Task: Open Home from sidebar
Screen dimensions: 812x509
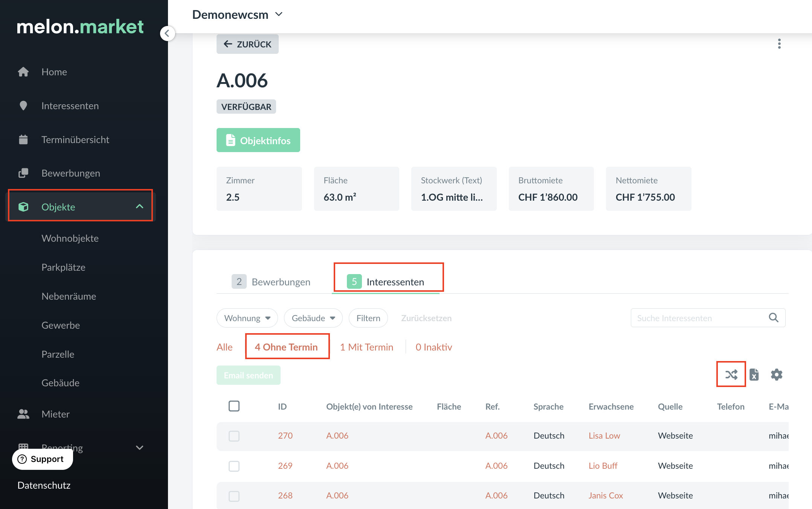Action: click(x=54, y=72)
